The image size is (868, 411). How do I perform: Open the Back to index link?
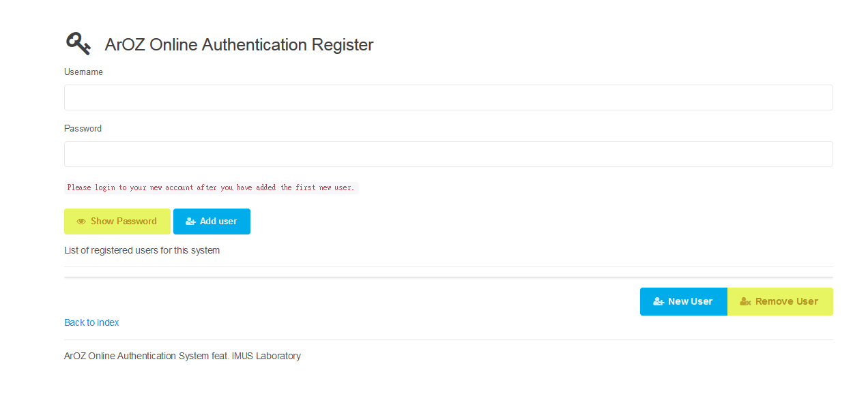91,322
